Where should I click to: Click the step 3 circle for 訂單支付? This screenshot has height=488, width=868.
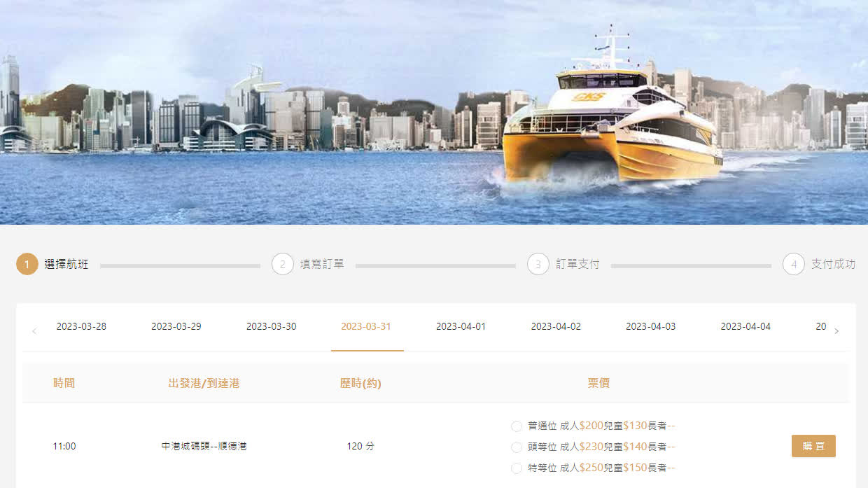tap(538, 265)
